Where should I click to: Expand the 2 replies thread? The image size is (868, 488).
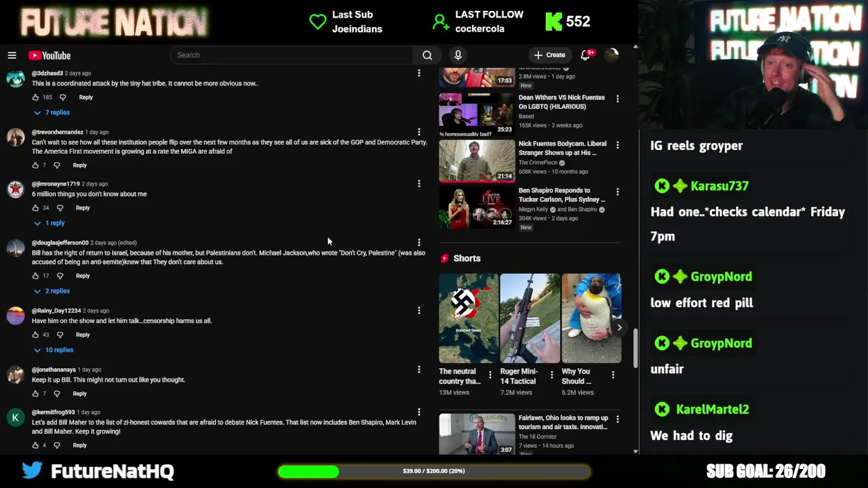point(52,291)
